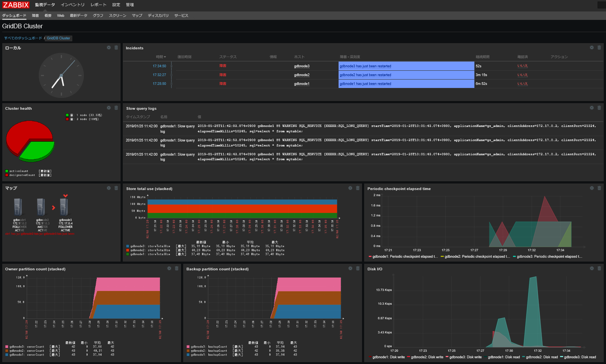The image size is (606, 364).
Task: Click trash icon on Periodic checkpoint widget
Action: click(x=599, y=188)
